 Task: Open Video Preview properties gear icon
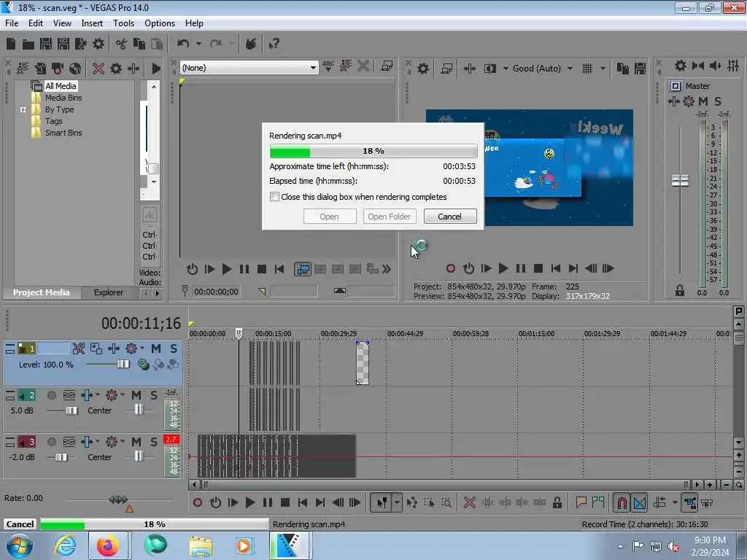pyautogui.click(x=422, y=69)
